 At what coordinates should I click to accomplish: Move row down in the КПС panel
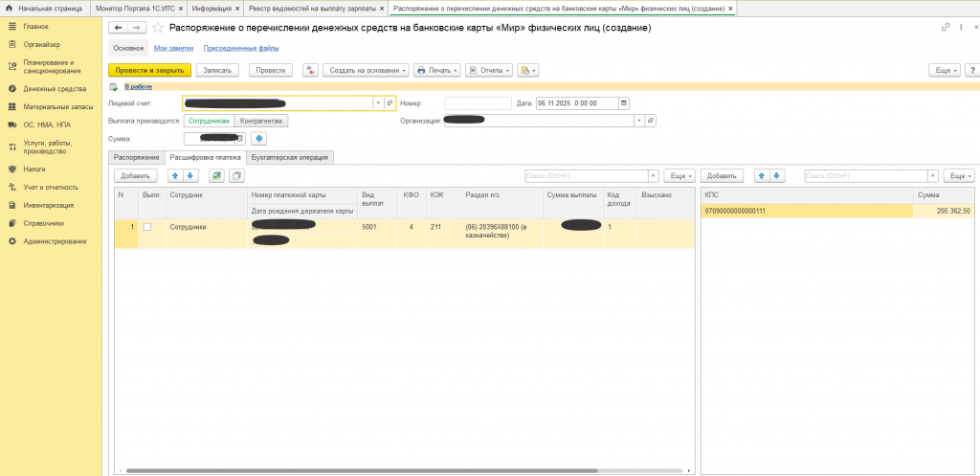tap(776, 176)
